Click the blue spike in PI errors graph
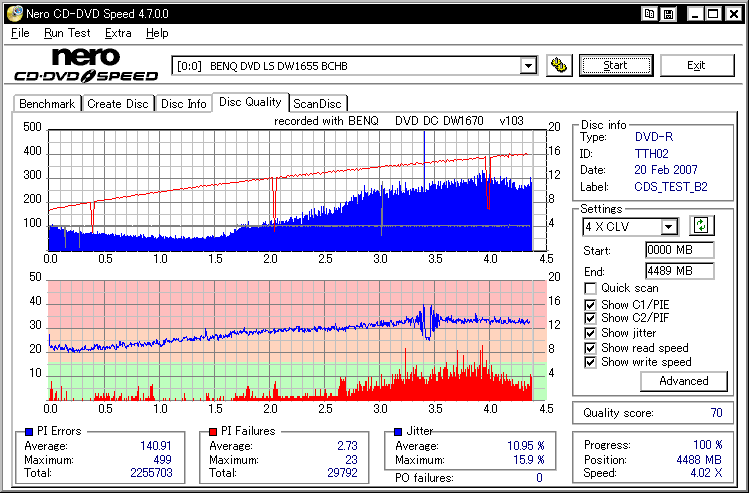Viewport: 749px width, 493px height. [x=424, y=160]
